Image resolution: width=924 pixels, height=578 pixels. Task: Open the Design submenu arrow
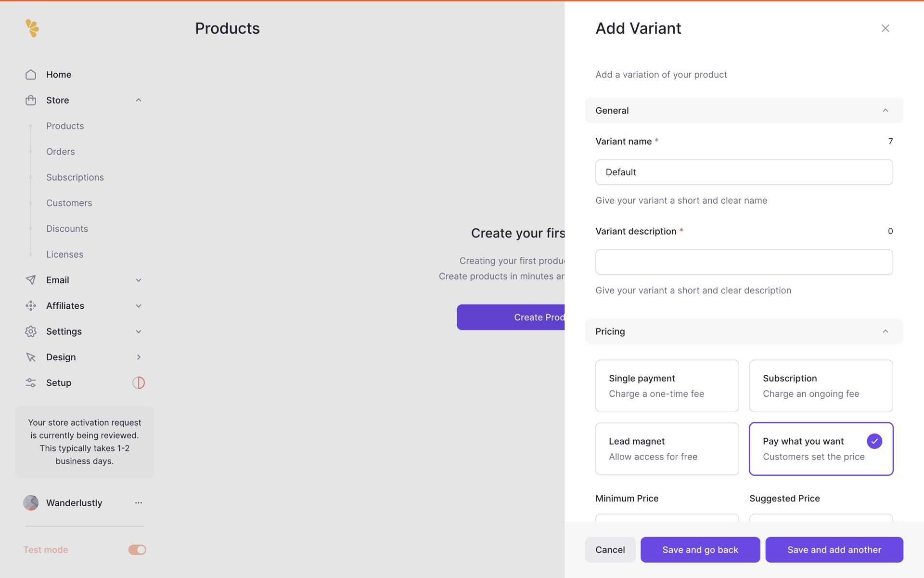click(x=139, y=357)
